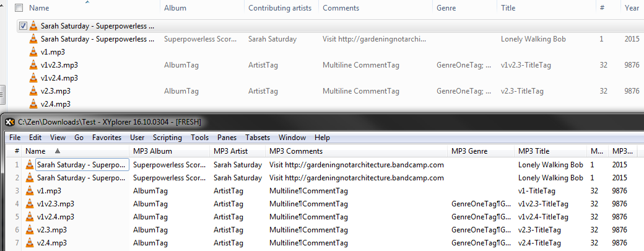Viewport: 644px width, 251px height.
Task: Toggle the select-all checkbox beside Name header
Action: pyautogui.click(x=19, y=8)
